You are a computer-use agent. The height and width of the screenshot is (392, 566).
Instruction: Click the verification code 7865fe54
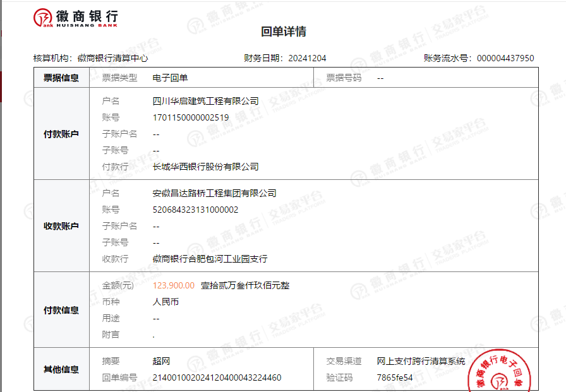(x=394, y=377)
